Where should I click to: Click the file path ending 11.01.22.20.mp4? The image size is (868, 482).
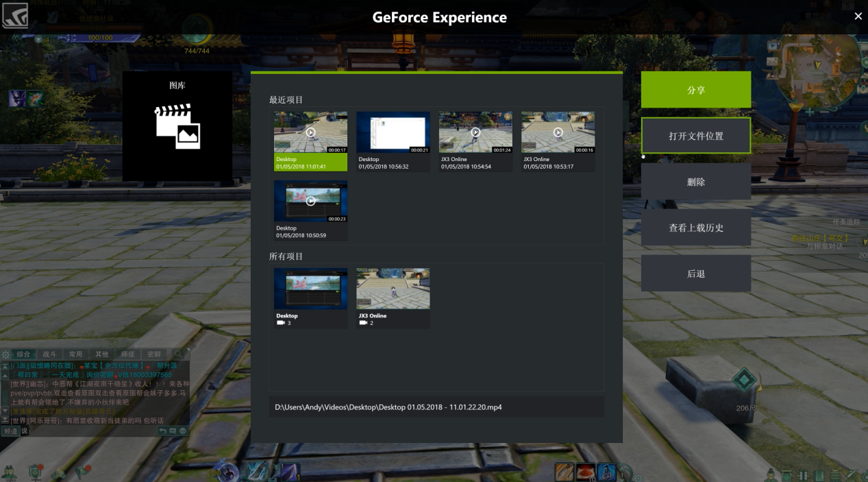point(388,407)
